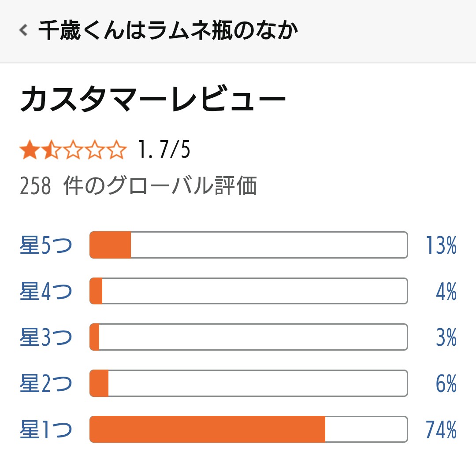
Task: Click the 74% percentage link
Action: pyautogui.click(x=441, y=429)
